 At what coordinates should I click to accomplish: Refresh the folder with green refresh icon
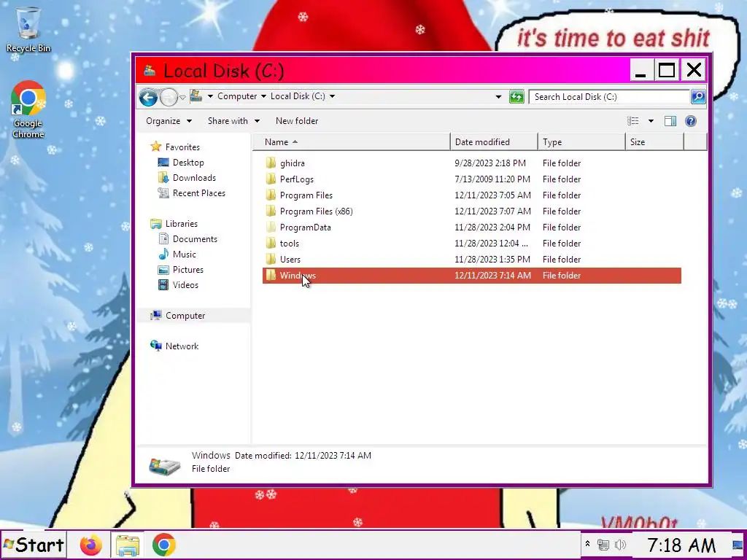[516, 97]
